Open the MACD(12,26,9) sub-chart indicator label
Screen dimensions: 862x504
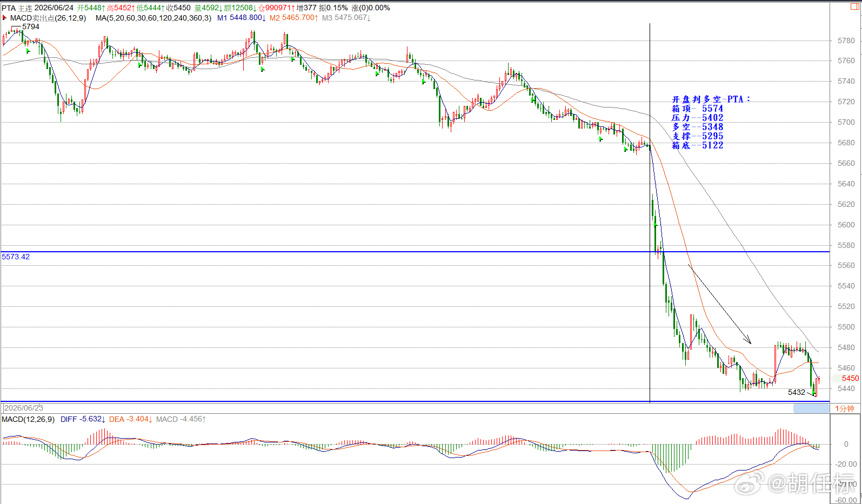click(28, 419)
